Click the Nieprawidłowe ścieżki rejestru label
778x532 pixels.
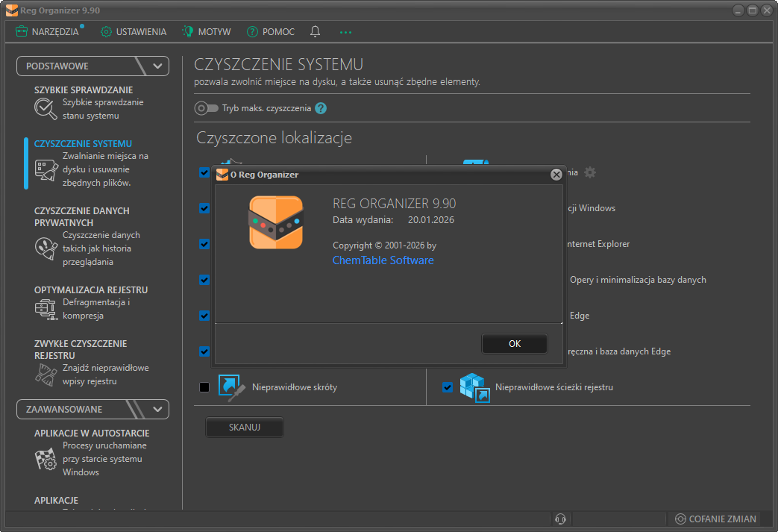[554, 387]
